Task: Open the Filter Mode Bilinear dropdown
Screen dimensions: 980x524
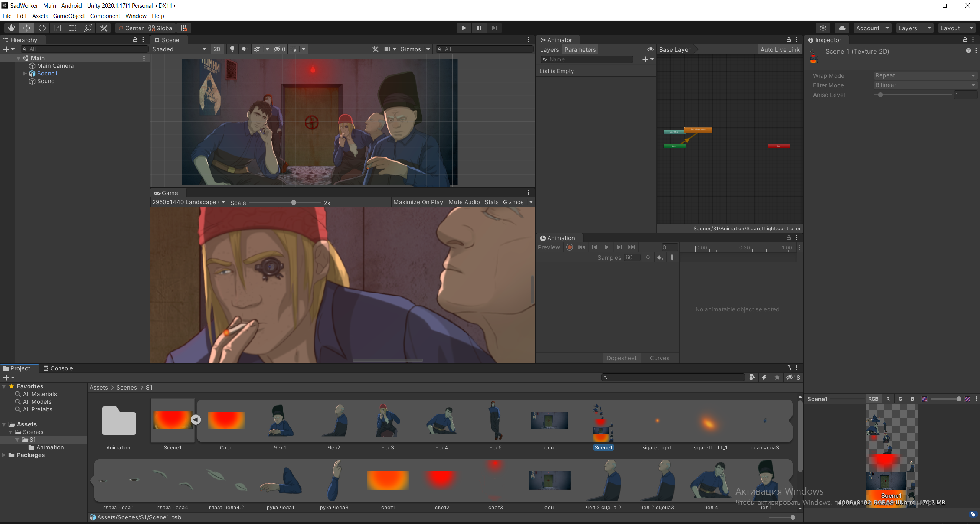Action: click(x=925, y=85)
